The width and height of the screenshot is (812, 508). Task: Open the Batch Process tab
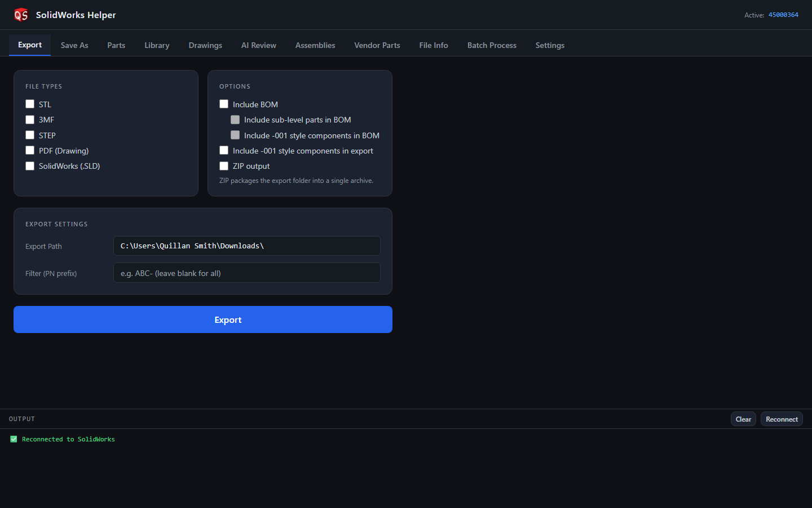tap(492, 45)
